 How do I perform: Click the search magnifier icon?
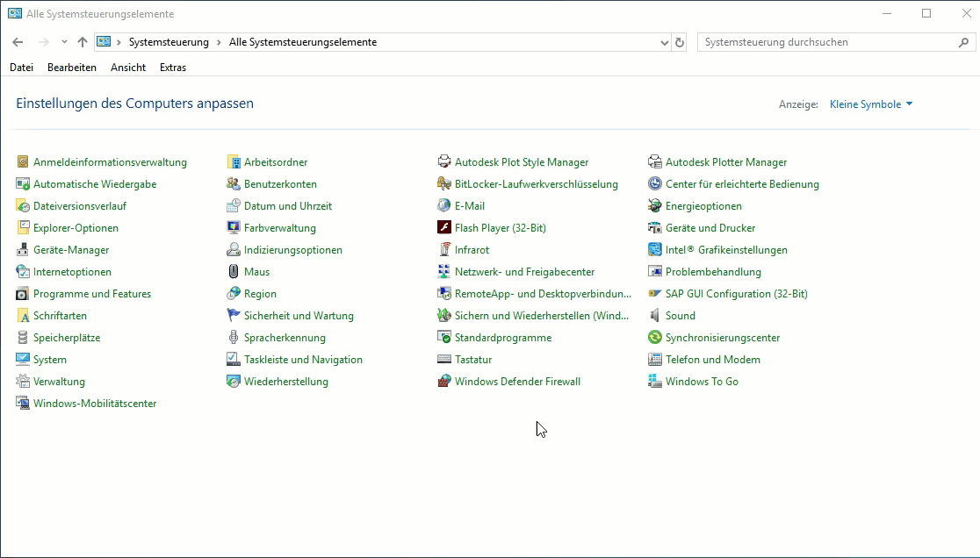pos(963,42)
